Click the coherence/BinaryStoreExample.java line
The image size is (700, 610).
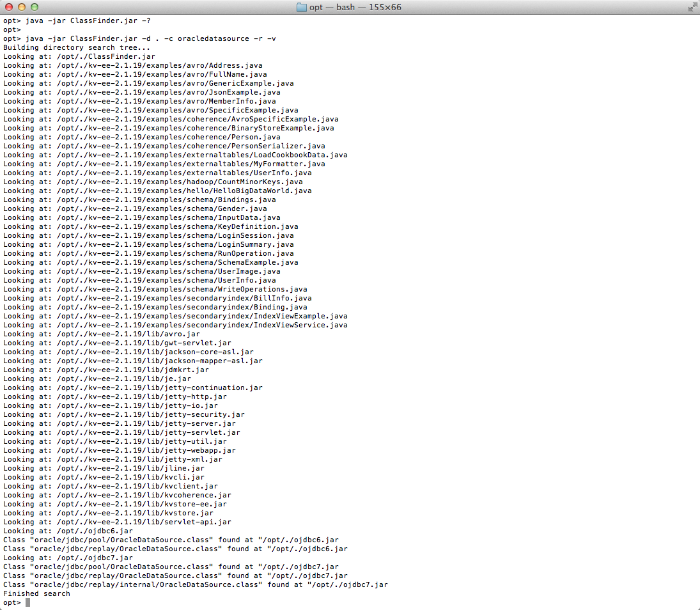point(168,128)
